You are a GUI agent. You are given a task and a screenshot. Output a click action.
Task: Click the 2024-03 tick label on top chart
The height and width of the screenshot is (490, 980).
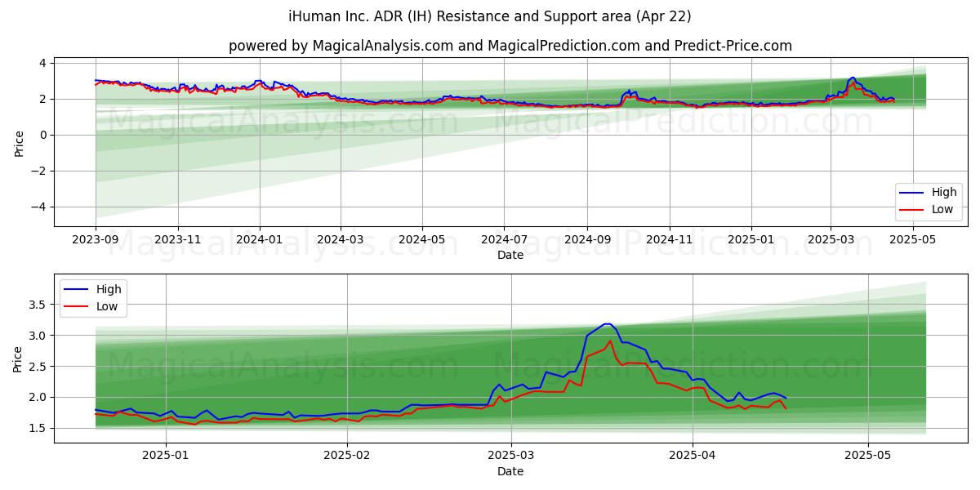click(x=340, y=240)
